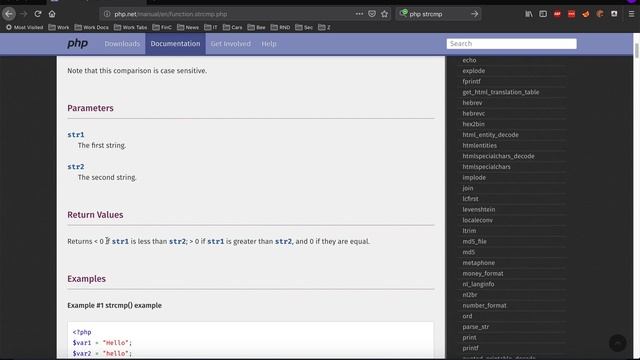Screen dimensions: 640x360
Task: Open the fprintf function link
Action: 471,81
